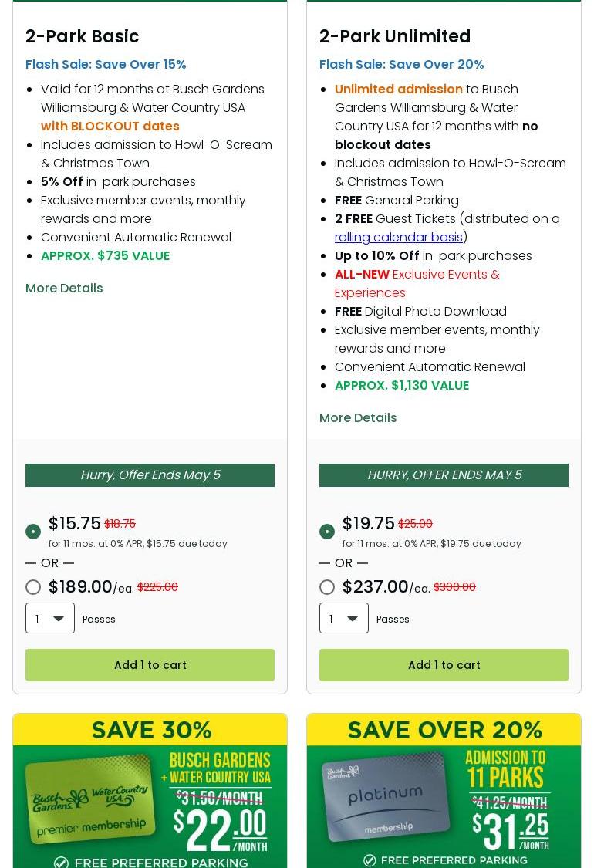Viewport: 594px width, 868px height.
Task: Select the $19.75 monthly payment option
Action: click(x=327, y=532)
